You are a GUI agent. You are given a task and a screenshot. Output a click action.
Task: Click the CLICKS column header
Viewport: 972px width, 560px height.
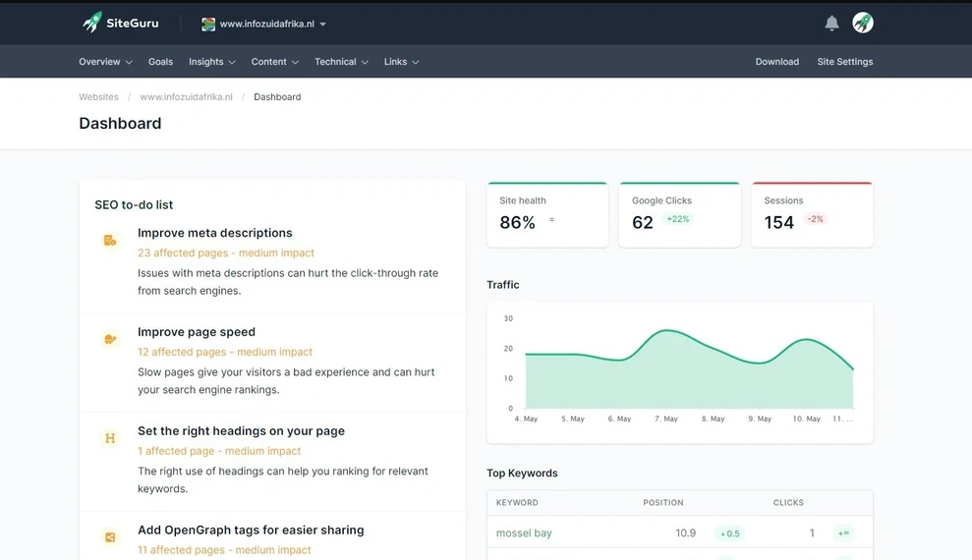click(788, 502)
